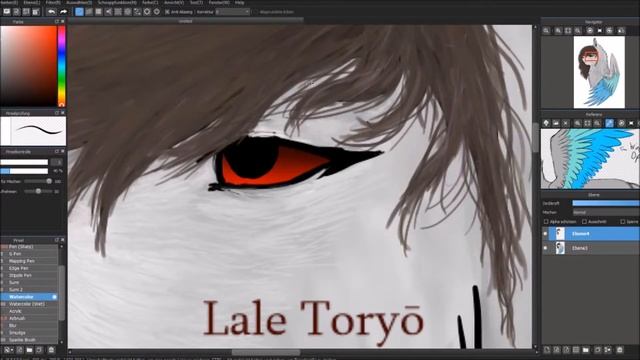Click the Deckkraft layer opacity slider
The image size is (640, 360).
click(x=606, y=203)
